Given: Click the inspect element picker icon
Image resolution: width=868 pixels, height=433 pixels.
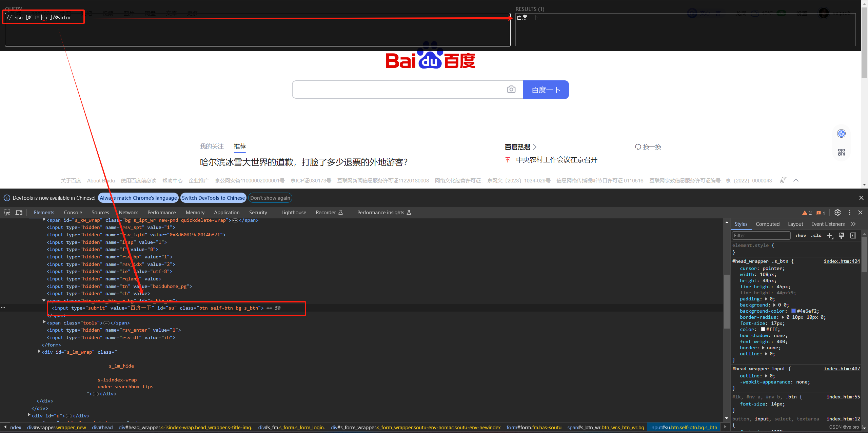Looking at the screenshot, I should (7, 213).
